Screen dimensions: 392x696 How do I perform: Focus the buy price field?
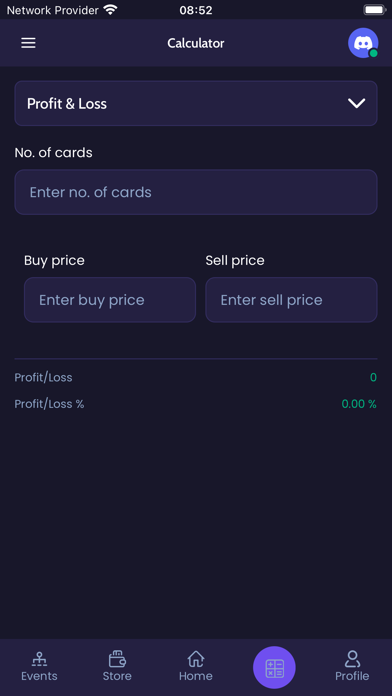(110, 300)
